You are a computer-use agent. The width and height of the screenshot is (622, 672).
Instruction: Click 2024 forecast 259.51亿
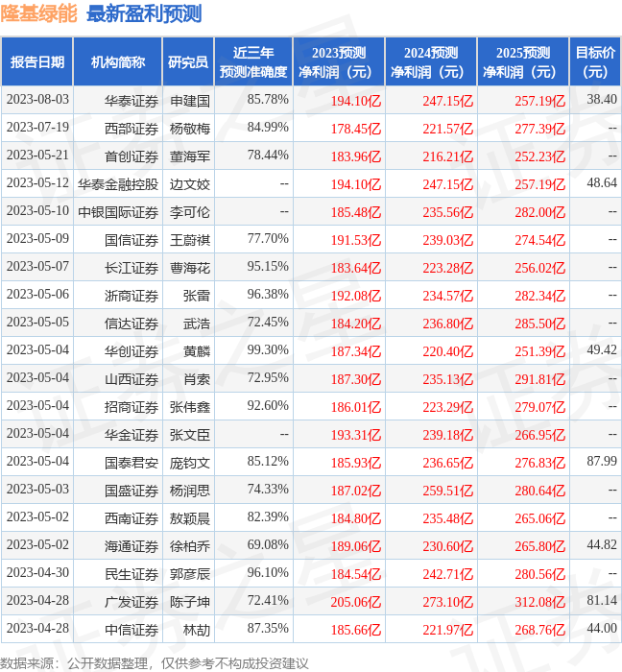tap(447, 492)
